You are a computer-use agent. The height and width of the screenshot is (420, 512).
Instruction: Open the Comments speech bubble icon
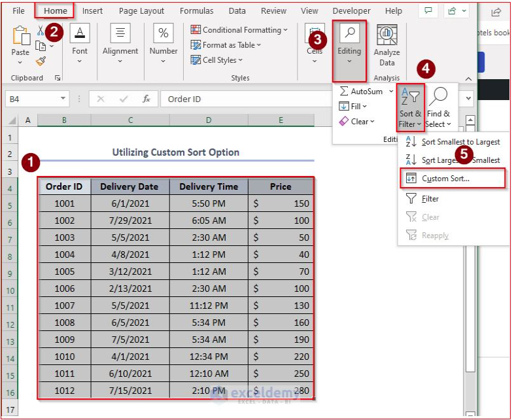pyautogui.click(x=428, y=11)
